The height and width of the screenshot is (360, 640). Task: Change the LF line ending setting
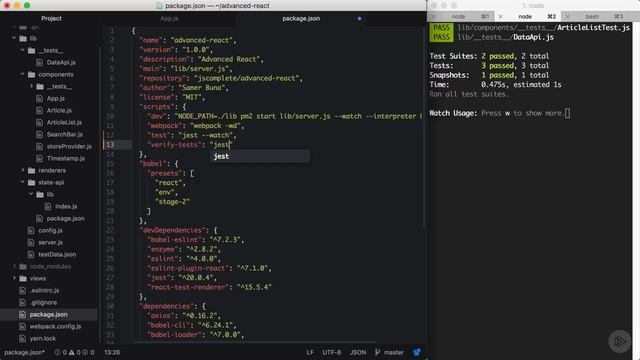[310, 352]
